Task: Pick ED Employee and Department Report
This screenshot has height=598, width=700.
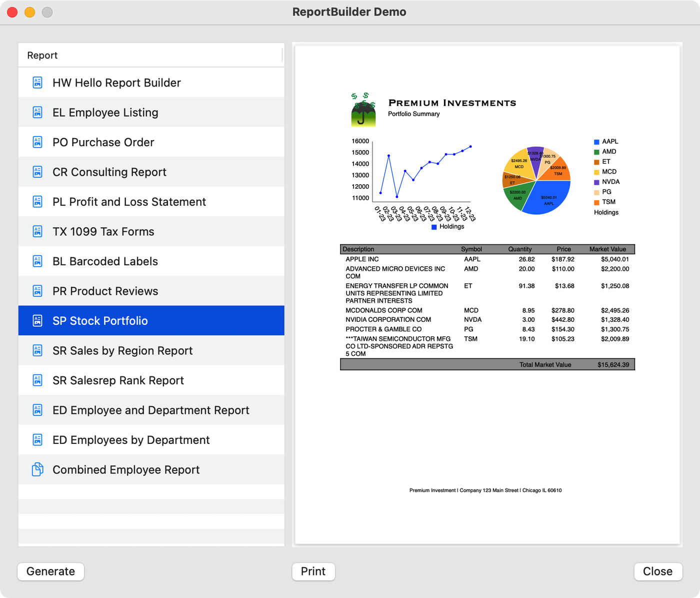Action: (150, 410)
